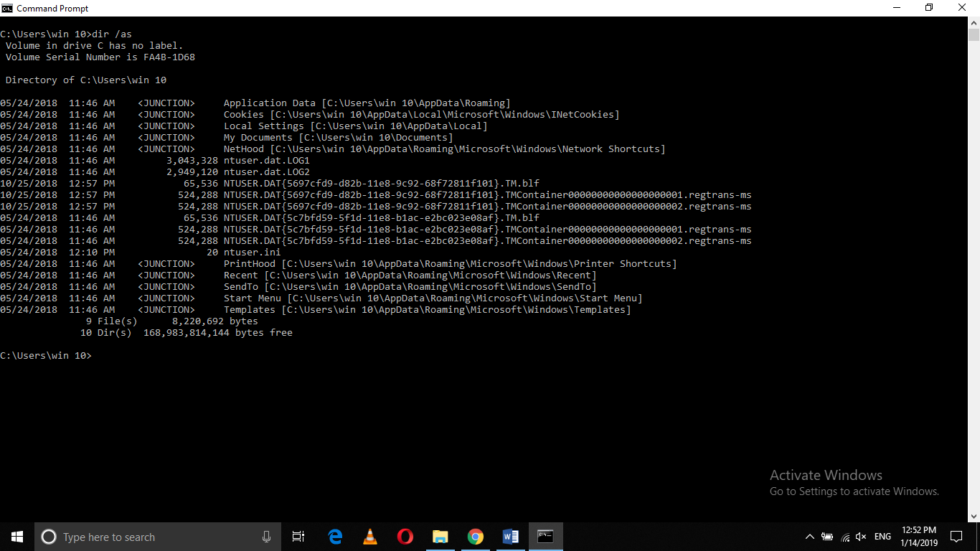Open File Explorer from the taskbar
This screenshot has height=551, width=980.
tap(440, 536)
